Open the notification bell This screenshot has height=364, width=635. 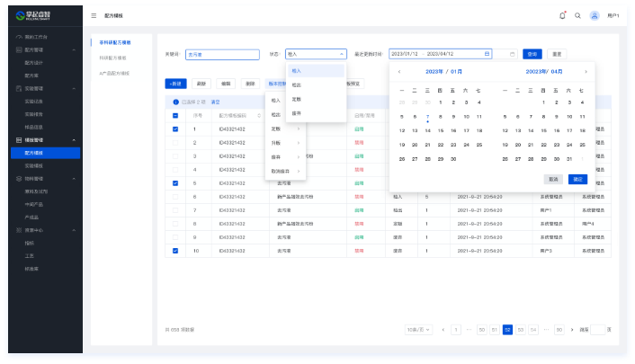562,15
